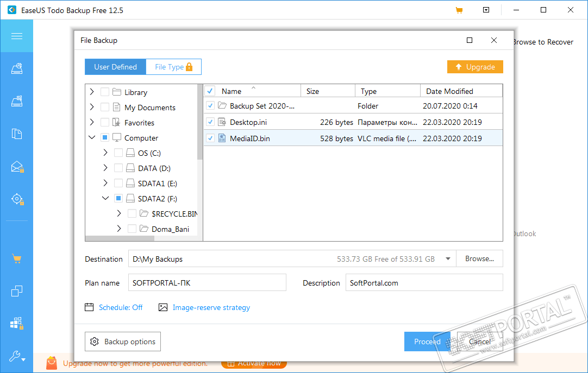
Task: Select the Disk/Partition Backup sidebar icon
Action: pyautogui.click(x=17, y=68)
